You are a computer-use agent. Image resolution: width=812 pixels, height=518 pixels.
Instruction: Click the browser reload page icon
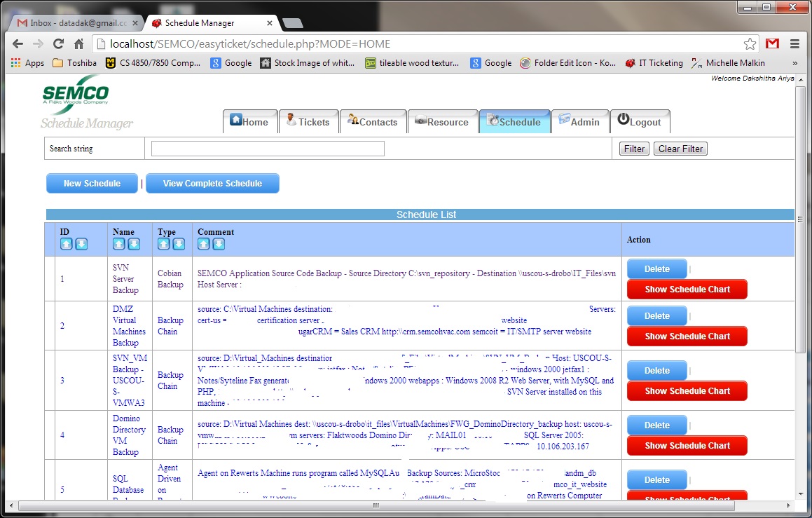(x=59, y=43)
